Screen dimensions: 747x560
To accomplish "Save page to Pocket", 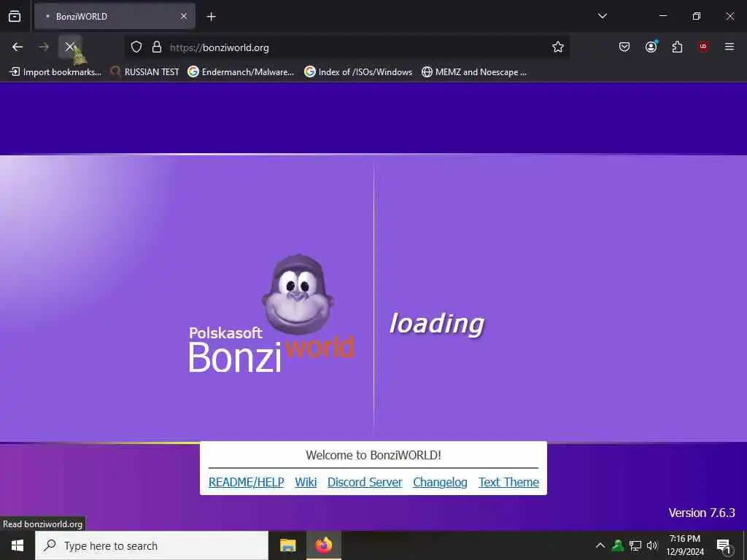I will 624,47.
